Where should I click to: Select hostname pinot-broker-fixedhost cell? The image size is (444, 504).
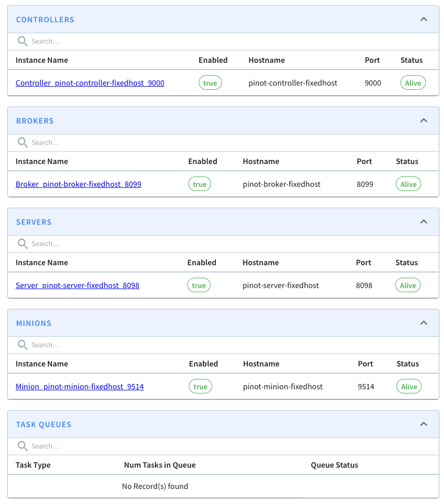[282, 184]
